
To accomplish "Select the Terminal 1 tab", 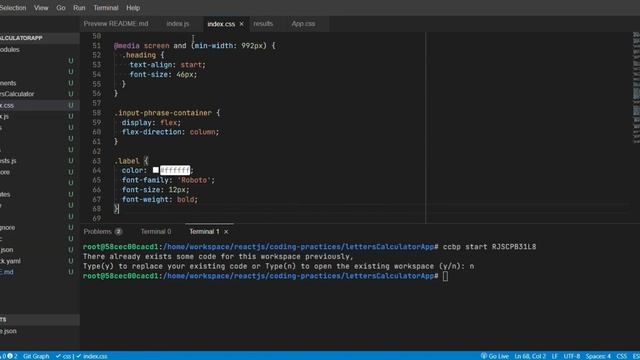I will click(x=204, y=231).
